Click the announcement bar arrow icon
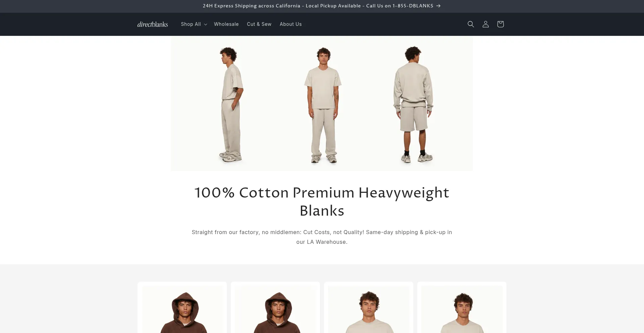This screenshot has width=644, height=333. tap(438, 6)
